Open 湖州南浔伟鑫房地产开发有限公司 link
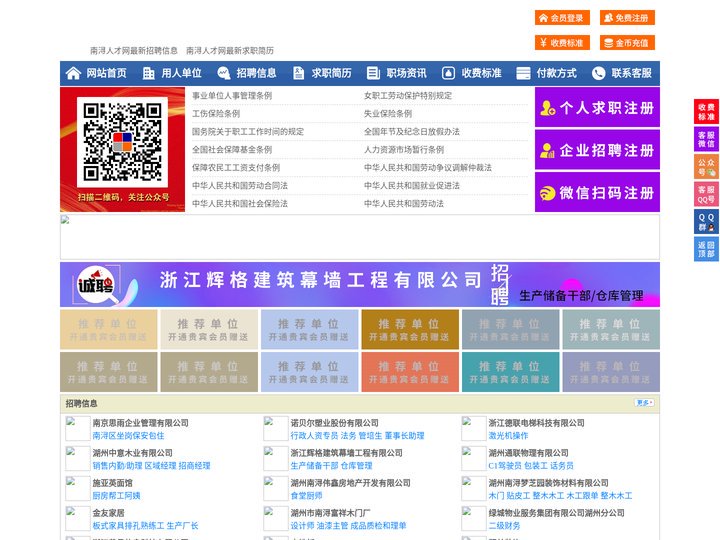Viewport: 720px width, 540px height. click(x=350, y=483)
